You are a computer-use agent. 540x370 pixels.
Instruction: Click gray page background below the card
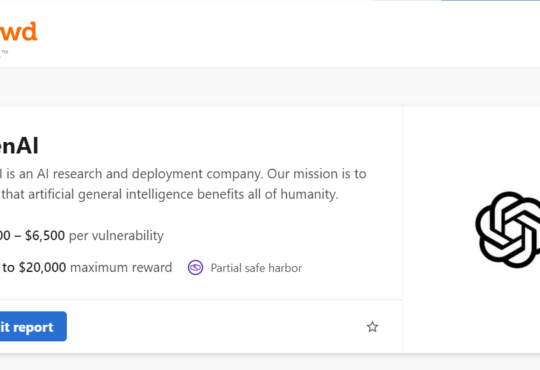point(270,362)
